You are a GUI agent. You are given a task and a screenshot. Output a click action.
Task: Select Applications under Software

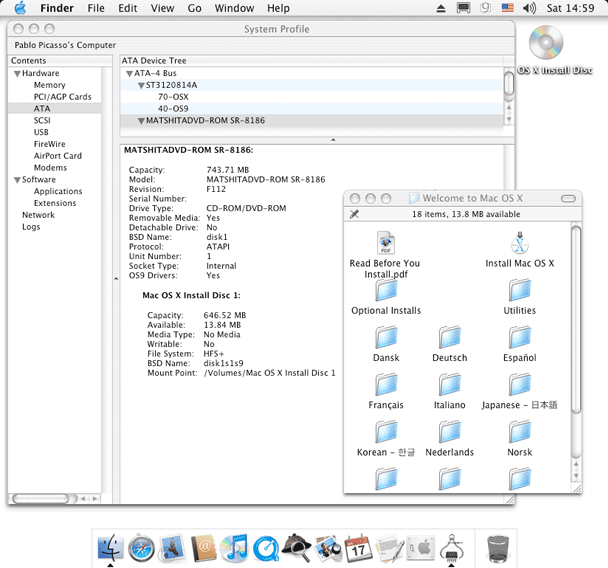click(x=58, y=191)
